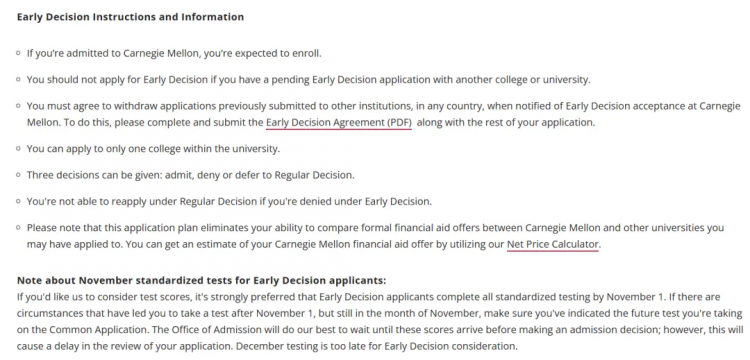Click the bullet before "Three decisions can be given"
Screen dimensions: 750x360
click(x=19, y=175)
